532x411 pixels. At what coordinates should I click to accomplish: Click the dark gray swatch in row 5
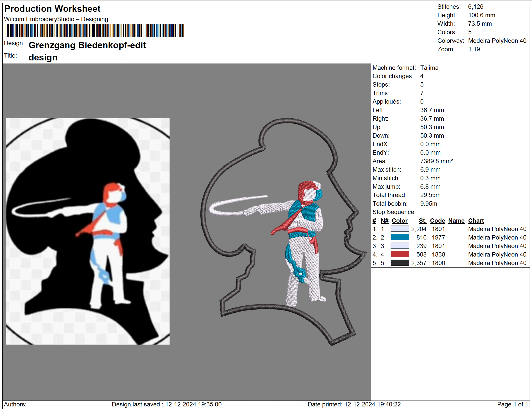[x=400, y=263]
